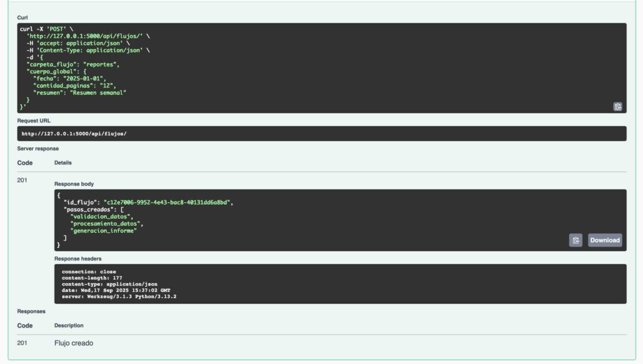The image size is (643, 364).
Task: Click "validacion_datos" in the response body
Action: (x=102, y=217)
